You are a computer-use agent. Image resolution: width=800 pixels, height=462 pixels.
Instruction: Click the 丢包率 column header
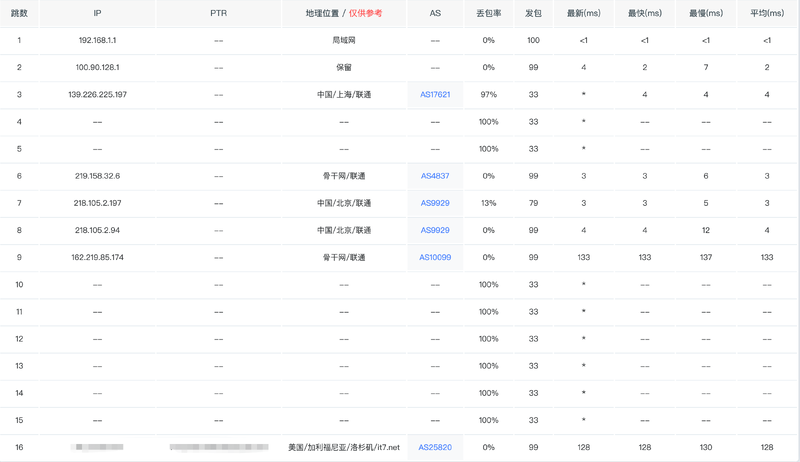489,13
